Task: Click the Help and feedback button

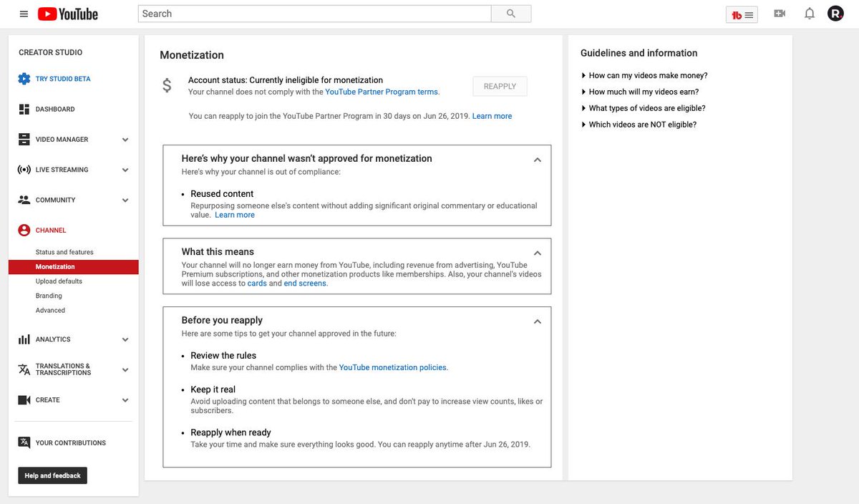Action: tap(52, 475)
